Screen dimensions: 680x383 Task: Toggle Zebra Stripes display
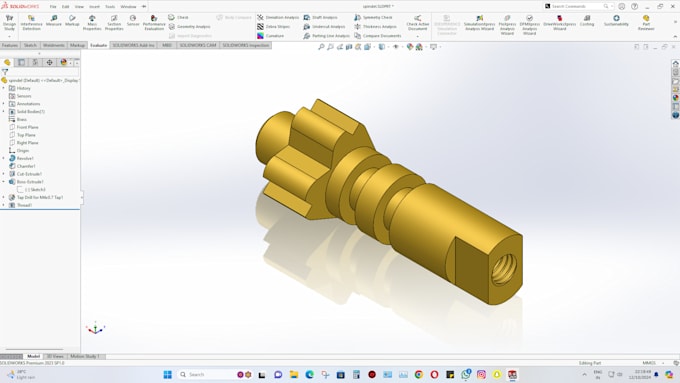click(x=274, y=26)
